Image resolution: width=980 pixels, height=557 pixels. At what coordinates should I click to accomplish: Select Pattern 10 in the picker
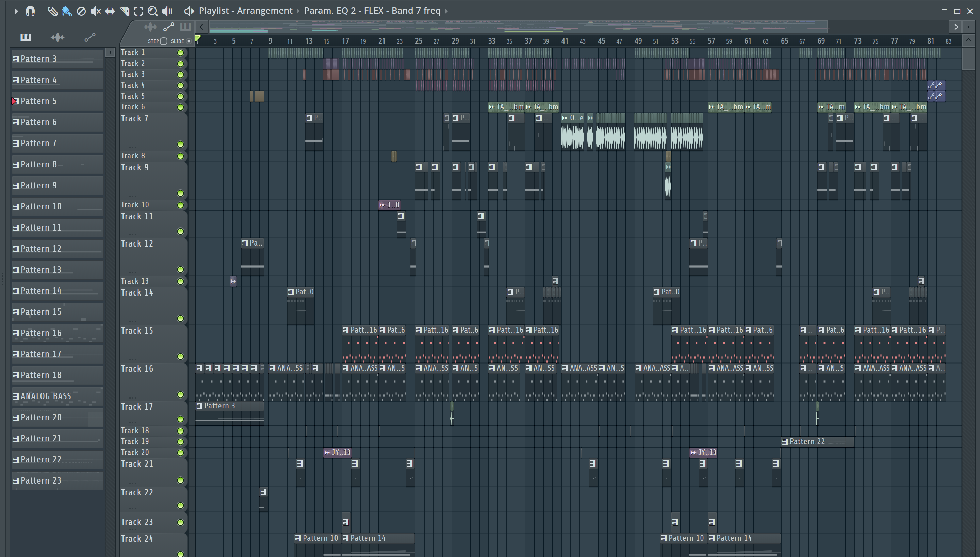coord(58,207)
